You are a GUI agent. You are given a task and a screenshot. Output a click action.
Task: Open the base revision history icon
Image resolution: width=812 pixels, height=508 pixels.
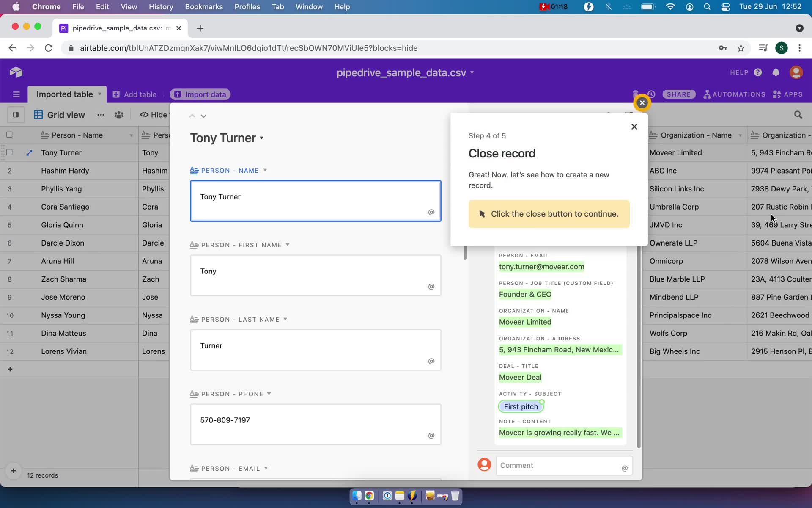tap(651, 94)
